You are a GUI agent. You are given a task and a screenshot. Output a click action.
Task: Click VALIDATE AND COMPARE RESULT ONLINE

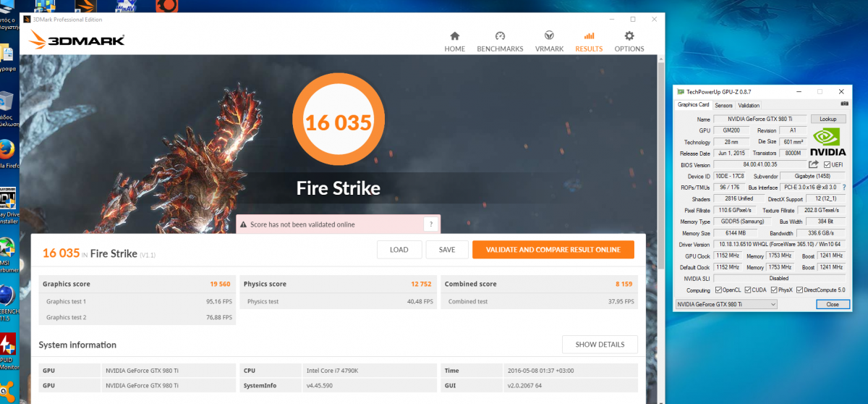[553, 250]
